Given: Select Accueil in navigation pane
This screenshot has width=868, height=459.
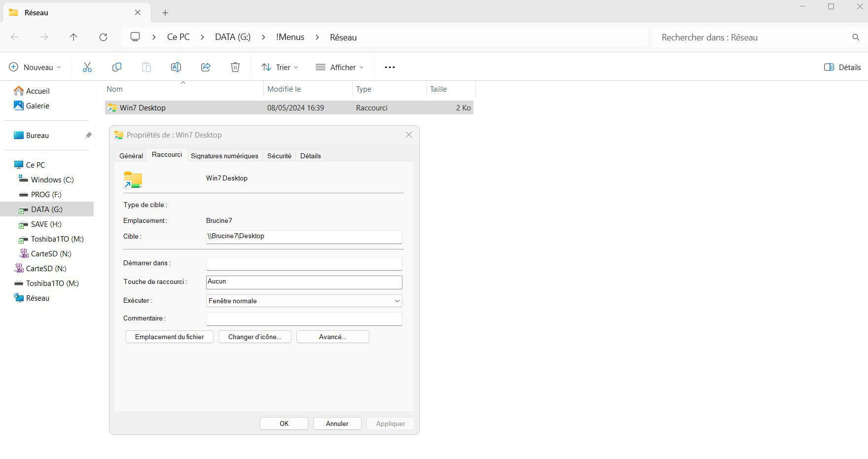Looking at the screenshot, I should pyautogui.click(x=32, y=91).
